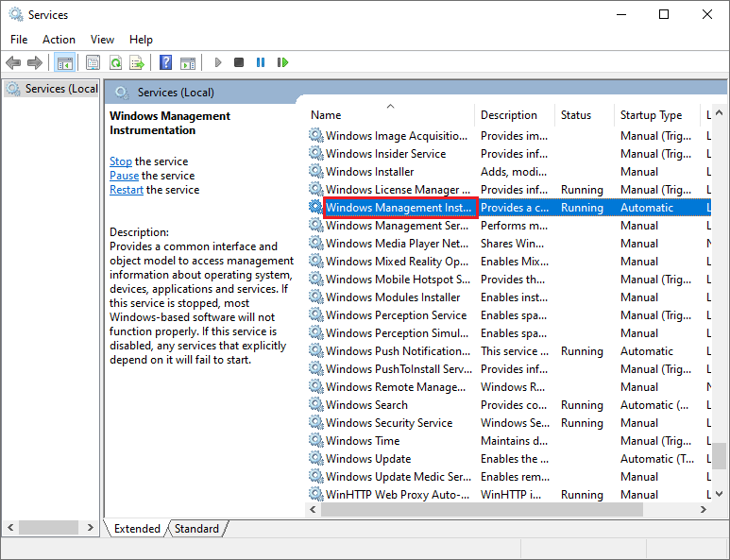Select Windows Mobile Hotspot S... service
This screenshot has height=560, width=730.
[x=399, y=280]
